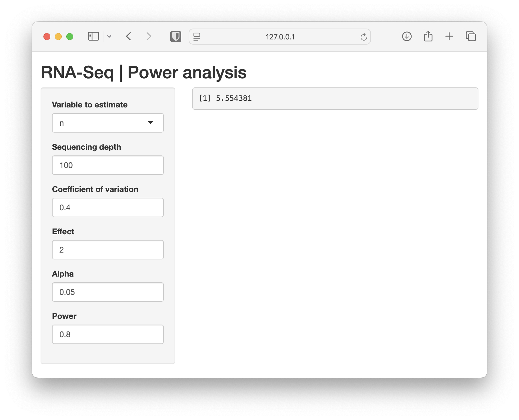Make the Safari window full screen
Viewport: 519px width, 420px height.
[70, 37]
